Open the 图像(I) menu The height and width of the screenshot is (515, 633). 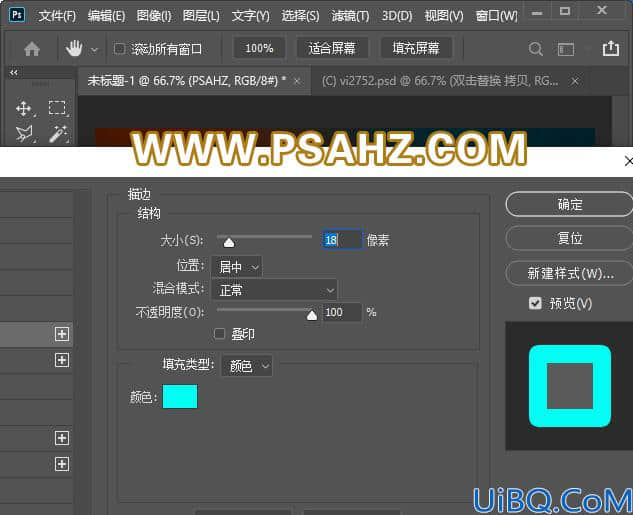click(x=154, y=16)
